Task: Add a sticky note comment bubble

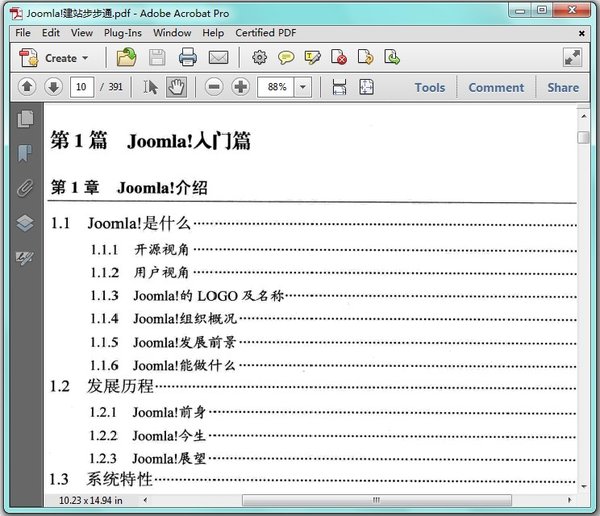Action: tap(286, 58)
